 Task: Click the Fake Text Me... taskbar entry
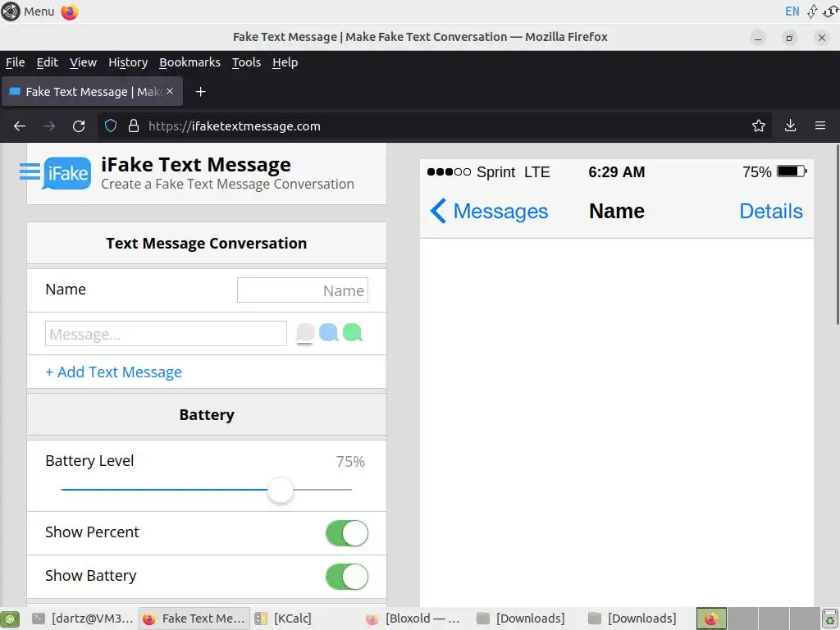[194, 619]
